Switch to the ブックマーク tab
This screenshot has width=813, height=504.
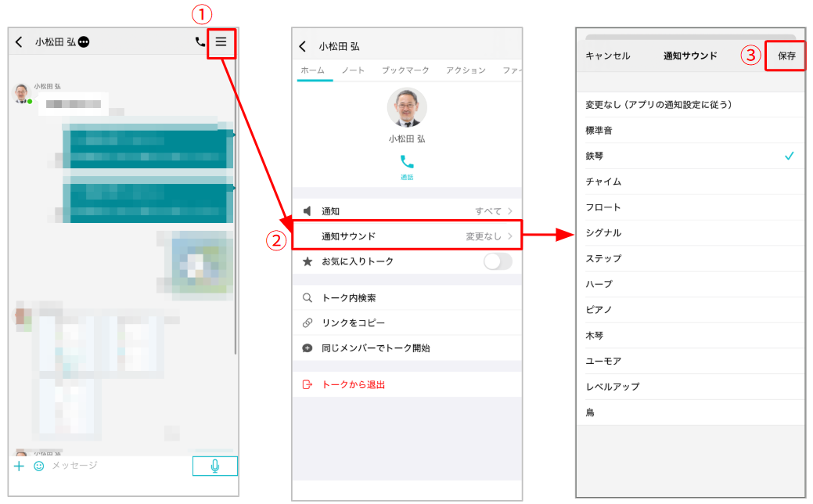(405, 70)
